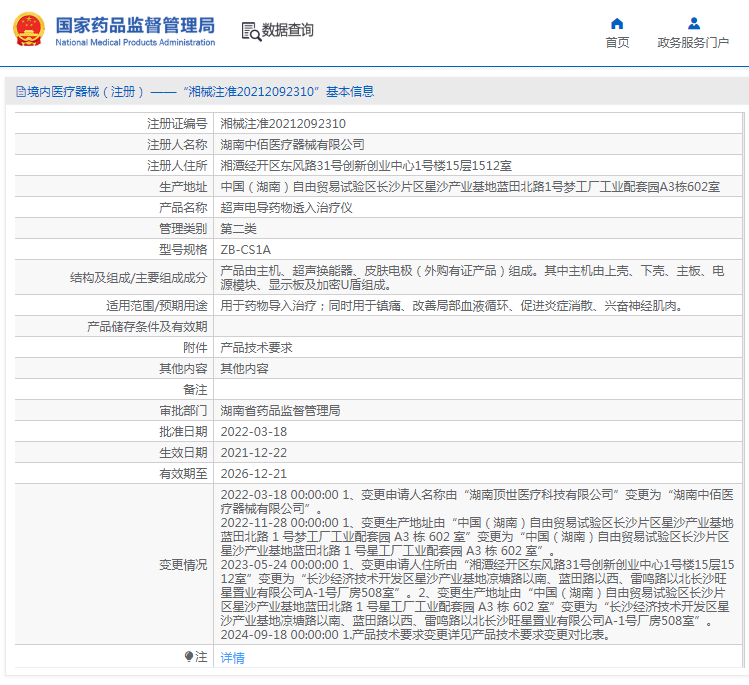
Task: Click the 生产地址 label
Action: point(183,187)
